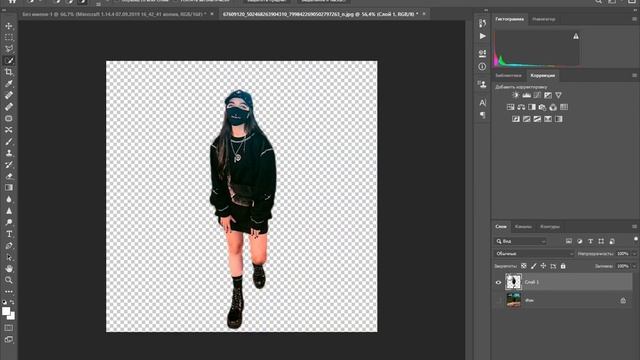
Task: Select the Pen tool
Action: coord(9,246)
